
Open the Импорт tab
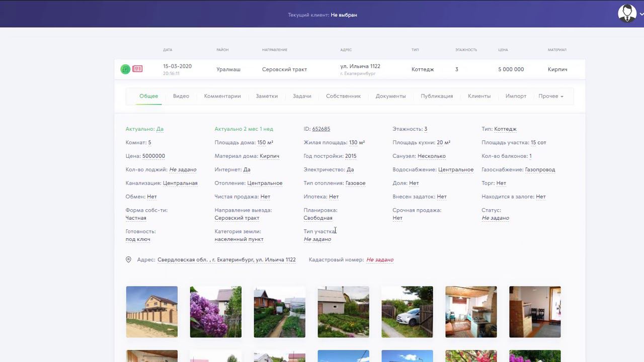coord(516,96)
